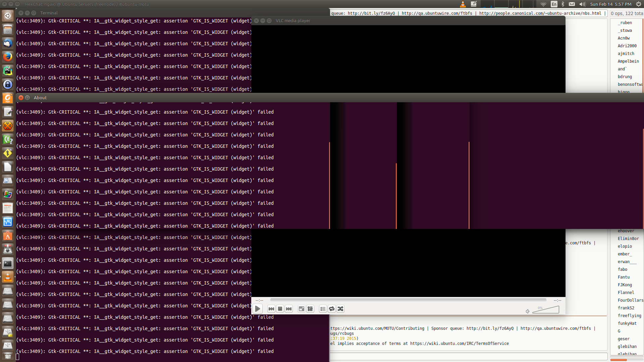Expand the system sound volume indicator menu

(x=582, y=4)
